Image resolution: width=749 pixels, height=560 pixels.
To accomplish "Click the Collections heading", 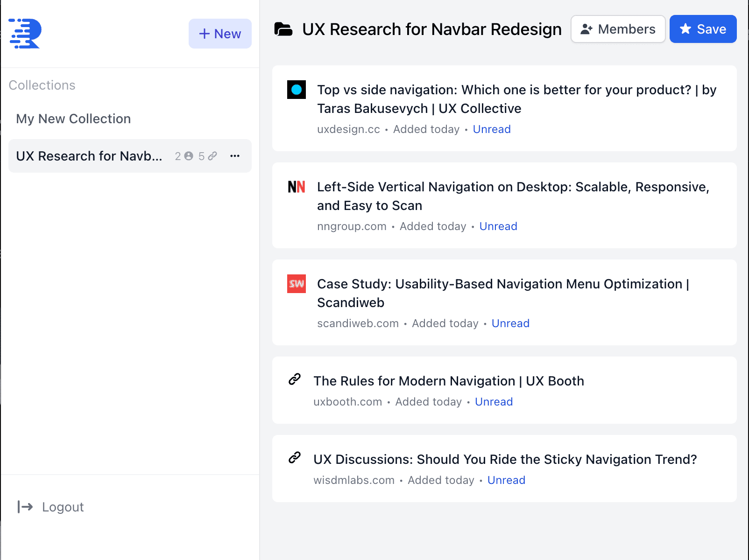I will click(42, 85).
